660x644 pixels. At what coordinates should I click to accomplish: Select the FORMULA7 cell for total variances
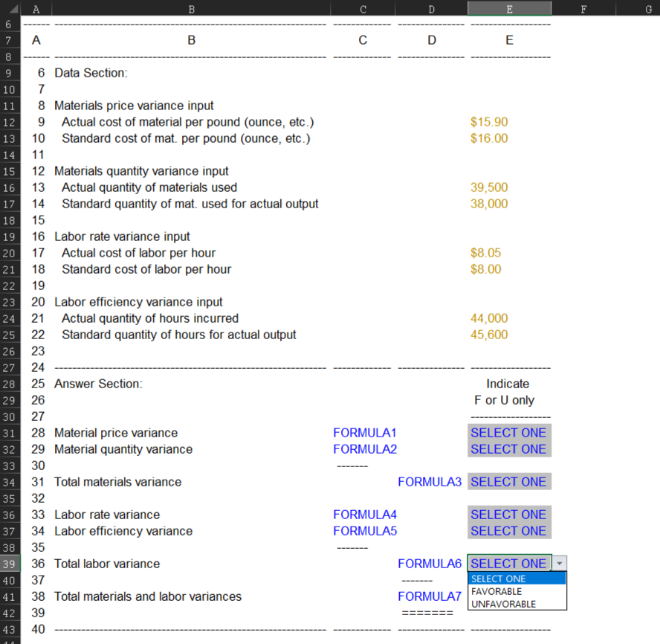point(430,596)
